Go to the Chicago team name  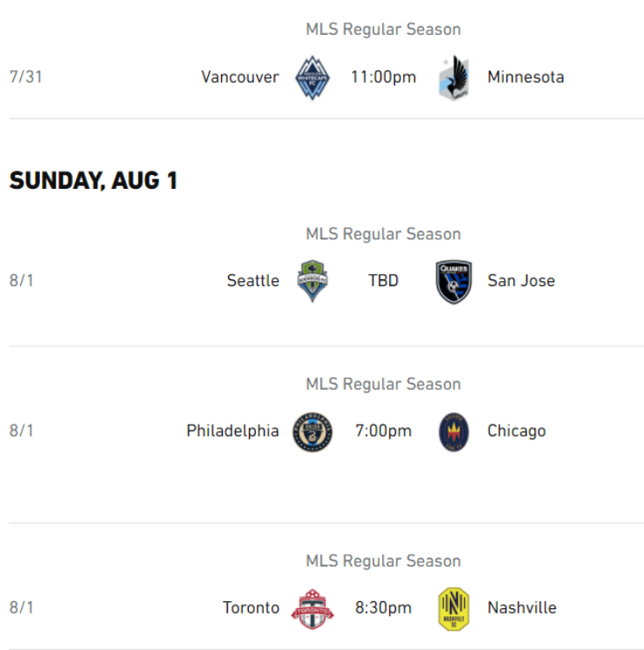tap(517, 432)
